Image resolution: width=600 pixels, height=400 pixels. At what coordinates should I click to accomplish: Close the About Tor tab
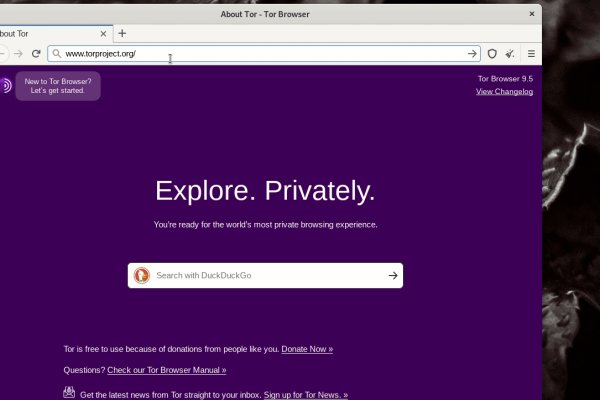click(103, 33)
